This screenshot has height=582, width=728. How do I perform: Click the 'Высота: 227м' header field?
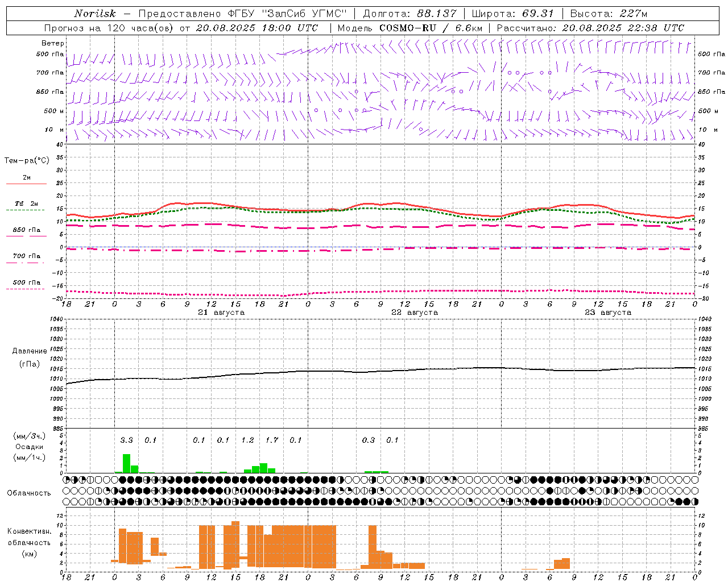tap(609, 14)
